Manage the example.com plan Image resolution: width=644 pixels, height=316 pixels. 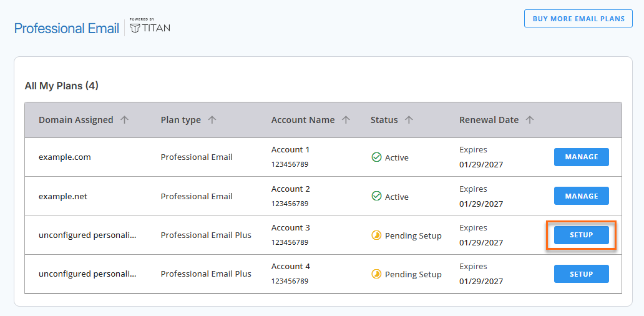pos(581,157)
